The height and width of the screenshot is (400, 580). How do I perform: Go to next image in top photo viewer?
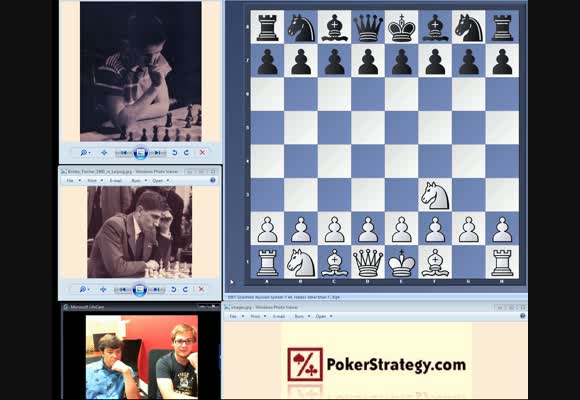pyautogui.click(x=157, y=152)
